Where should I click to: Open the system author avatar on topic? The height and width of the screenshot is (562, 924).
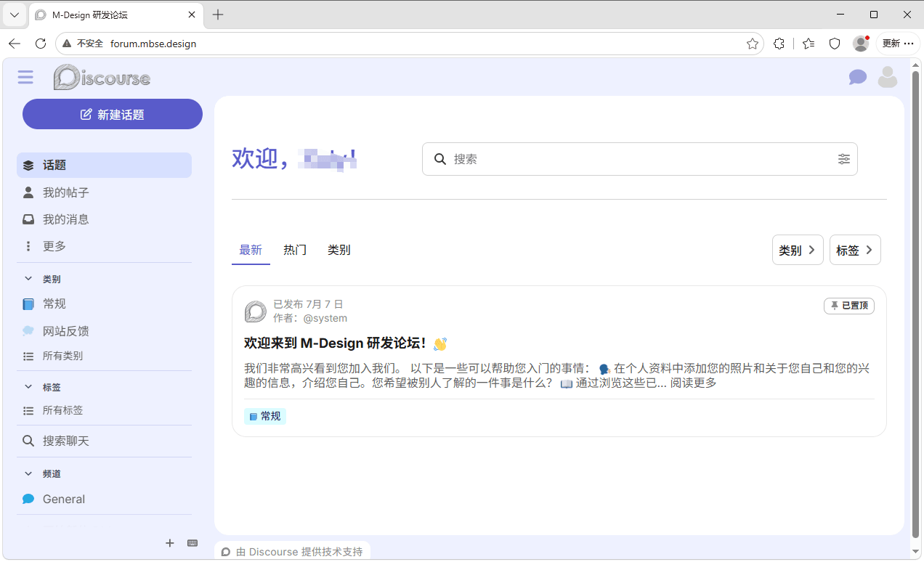click(256, 311)
